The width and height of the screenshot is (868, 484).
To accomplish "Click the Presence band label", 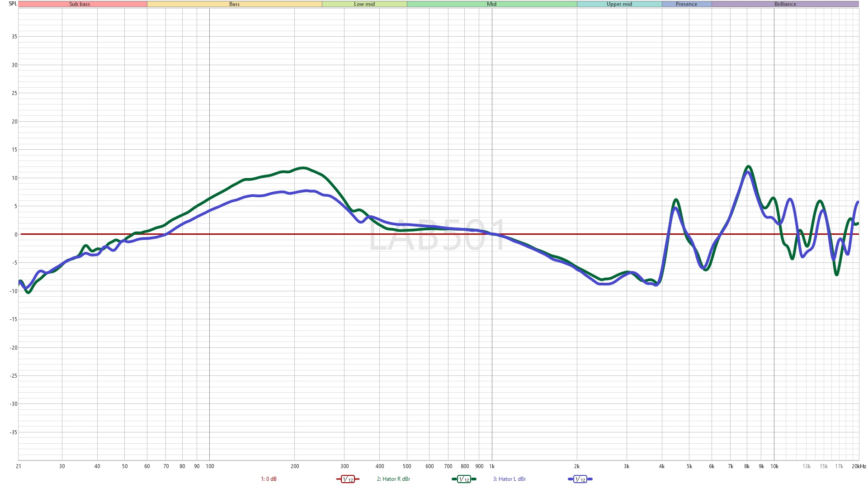I will click(687, 4).
